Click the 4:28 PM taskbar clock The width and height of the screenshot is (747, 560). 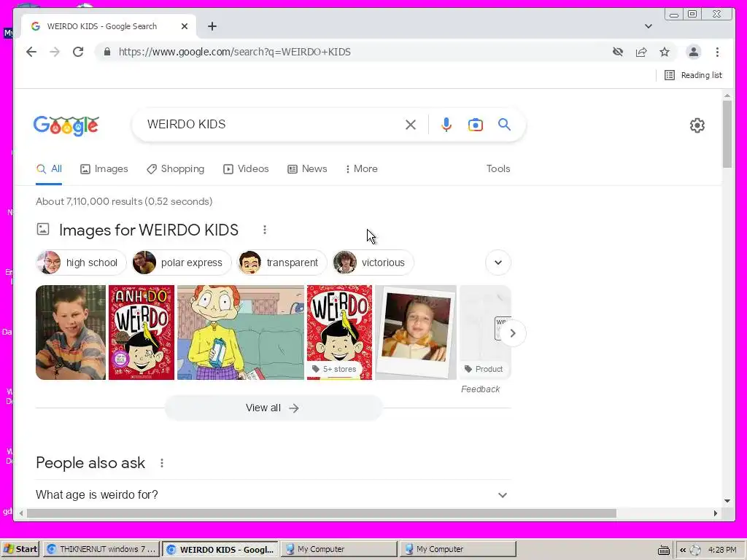coord(722,550)
